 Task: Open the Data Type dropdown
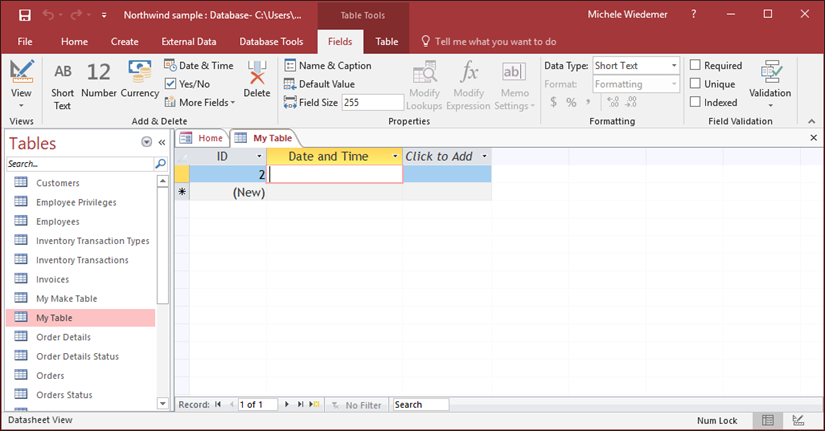(674, 66)
